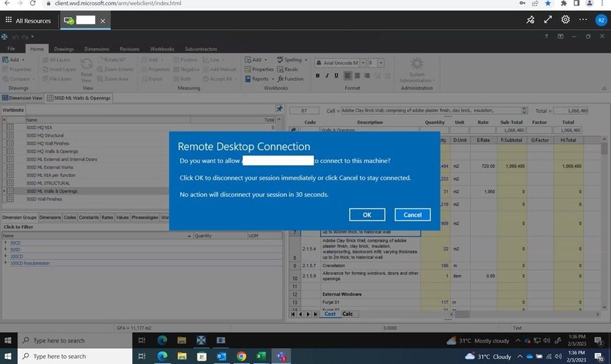The width and height of the screenshot is (611, 364).
Task: Insert a Function with fx
Action: 291,79
